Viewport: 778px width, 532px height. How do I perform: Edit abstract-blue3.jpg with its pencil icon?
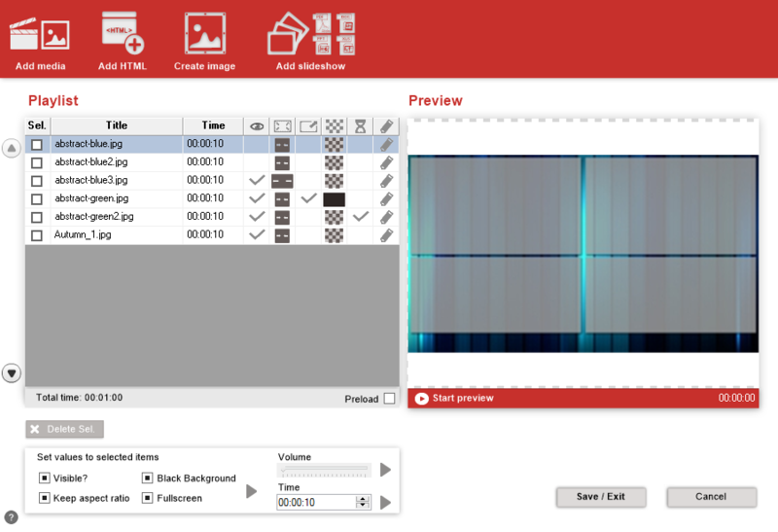[x=386, y=181]
